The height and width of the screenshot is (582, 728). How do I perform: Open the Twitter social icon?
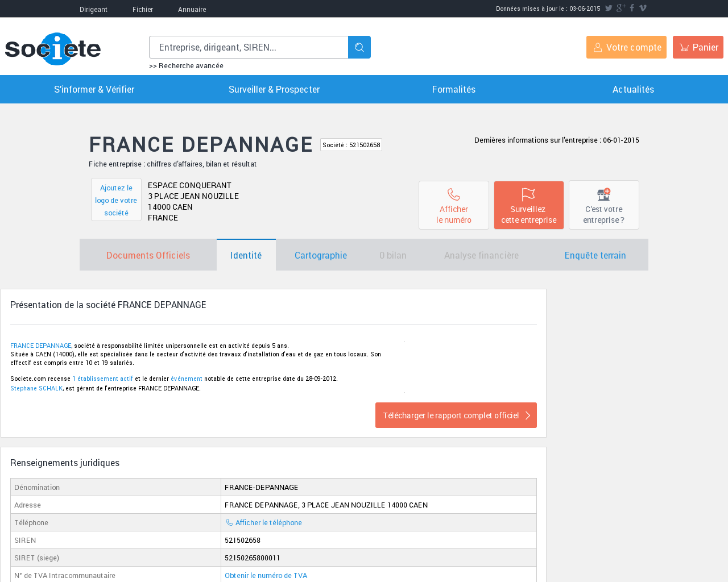tap(609, 8)
